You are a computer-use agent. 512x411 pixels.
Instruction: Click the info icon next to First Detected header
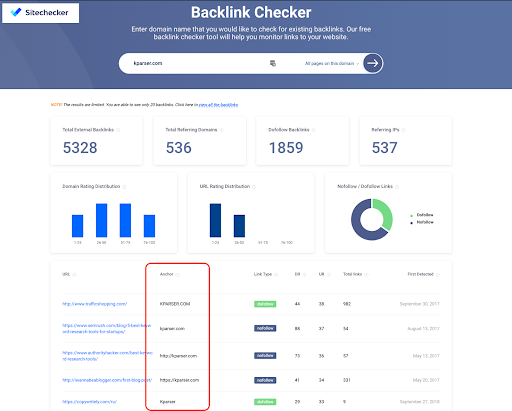[438, 275]
